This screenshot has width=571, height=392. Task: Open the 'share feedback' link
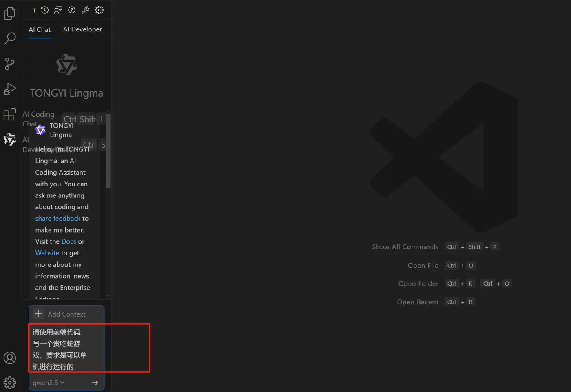(58, 218)
